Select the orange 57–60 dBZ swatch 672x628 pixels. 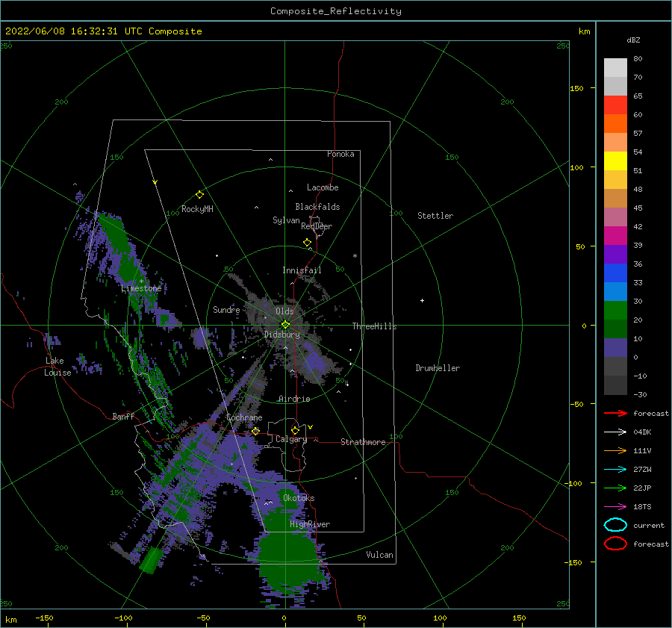pos(615,124)
